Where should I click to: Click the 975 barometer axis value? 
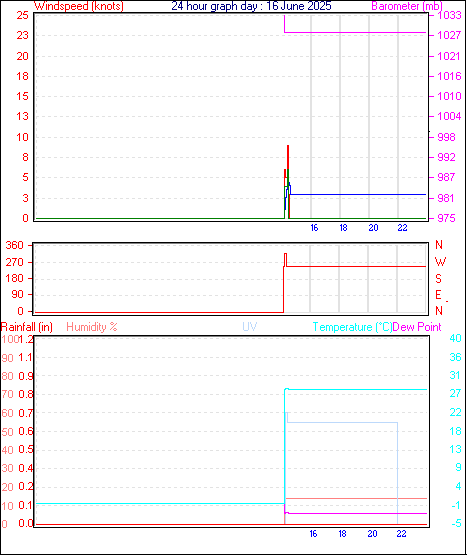(446, 218)
